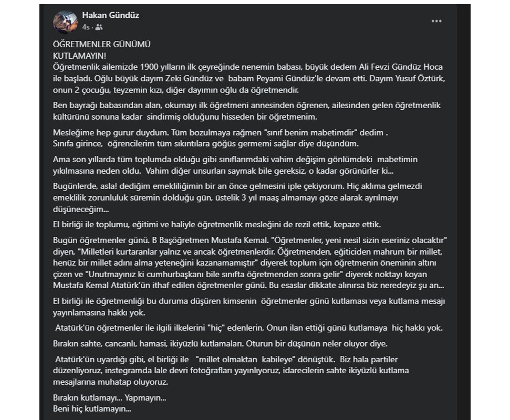Open Hakan Gündüz's profile picture
Screen dimensions: 510x420
[66, 22]
